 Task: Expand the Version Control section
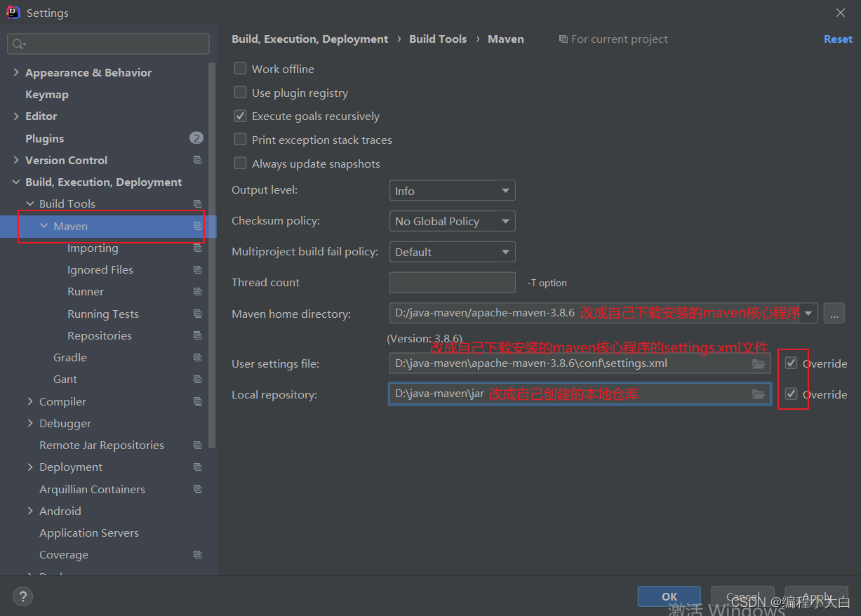coord(16,160)
